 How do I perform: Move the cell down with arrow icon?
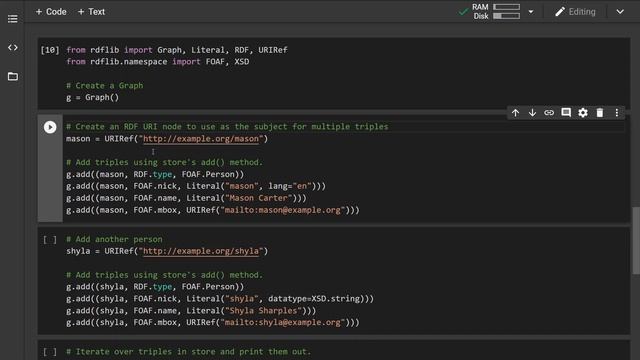532,113
